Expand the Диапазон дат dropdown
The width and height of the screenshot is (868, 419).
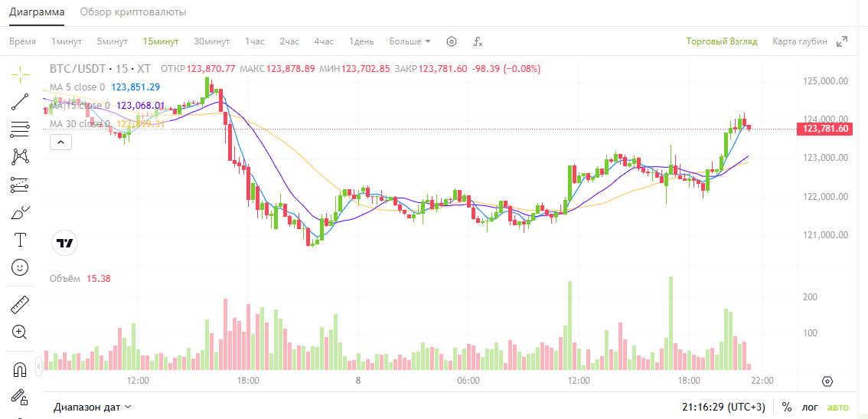93,407
